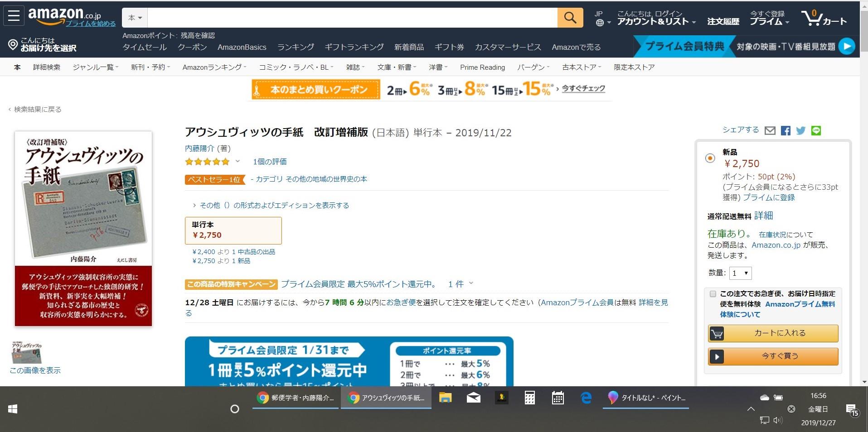The height and width of the screenshot is (432, 868).
Task: Open Windows taskbar calculator app
Action: click(529, 398)
